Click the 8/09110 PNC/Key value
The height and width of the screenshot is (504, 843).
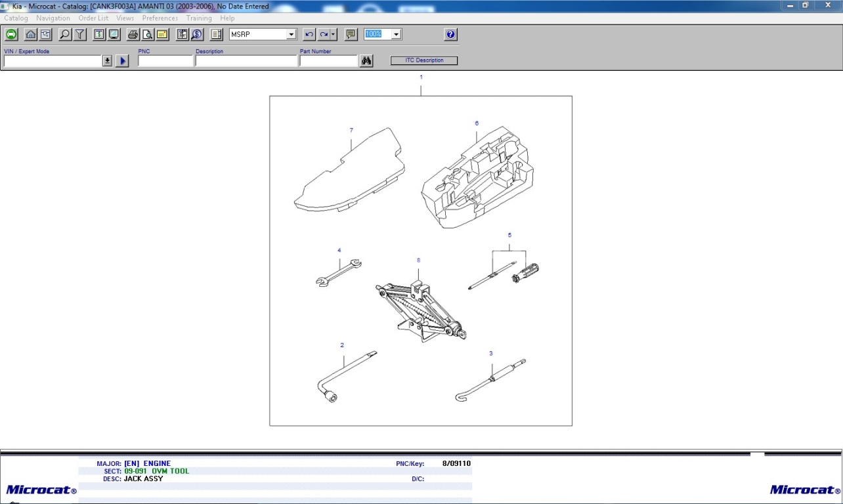point(456,463)
